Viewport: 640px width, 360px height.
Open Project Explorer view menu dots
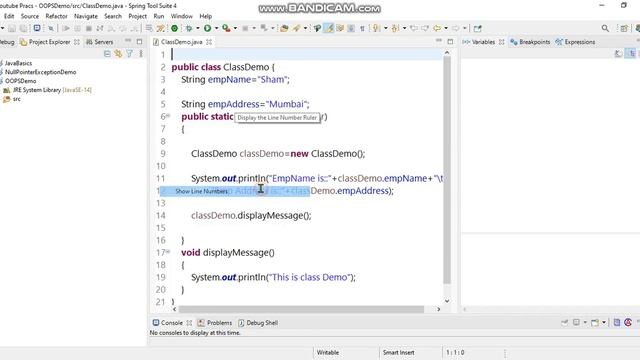coord(141,53)
